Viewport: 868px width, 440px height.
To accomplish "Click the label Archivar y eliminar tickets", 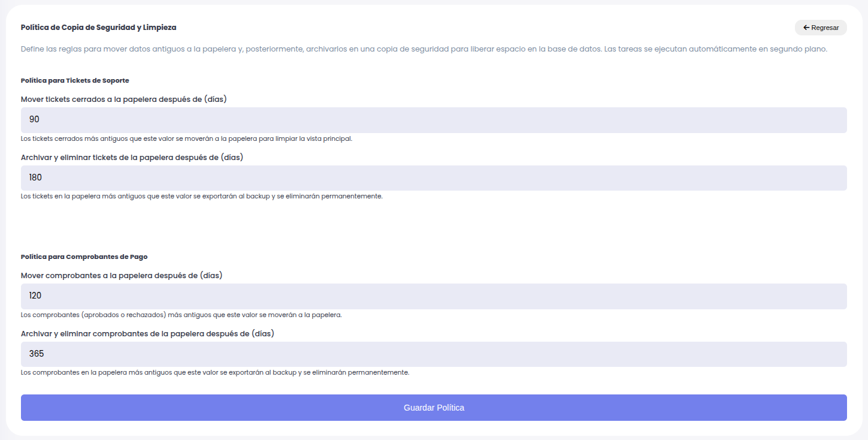I will coord(132,157).
